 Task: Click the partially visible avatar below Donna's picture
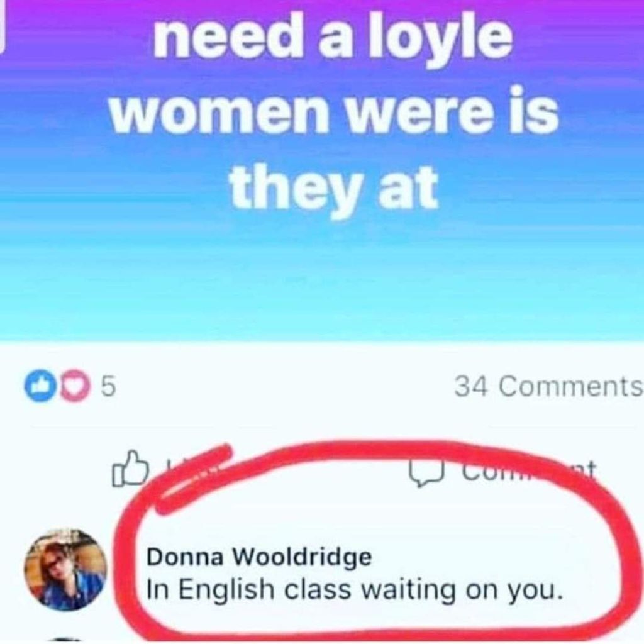(65, 640)
